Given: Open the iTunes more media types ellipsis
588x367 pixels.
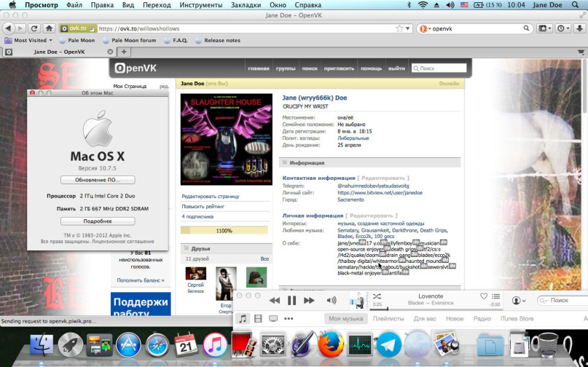Looking at the screenshot, I should 289,319.
